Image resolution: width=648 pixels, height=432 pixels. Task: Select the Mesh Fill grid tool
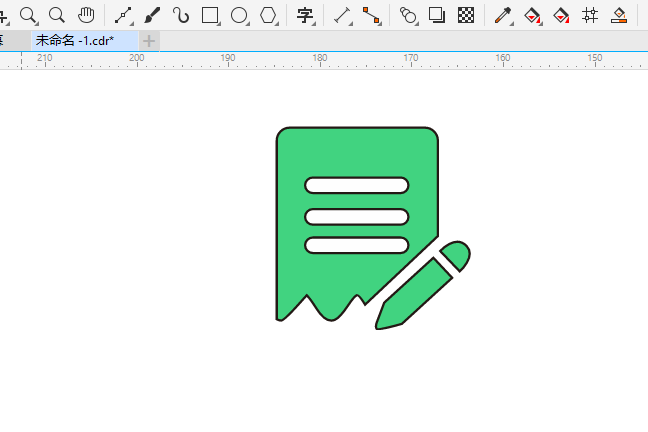coord(590,16)
